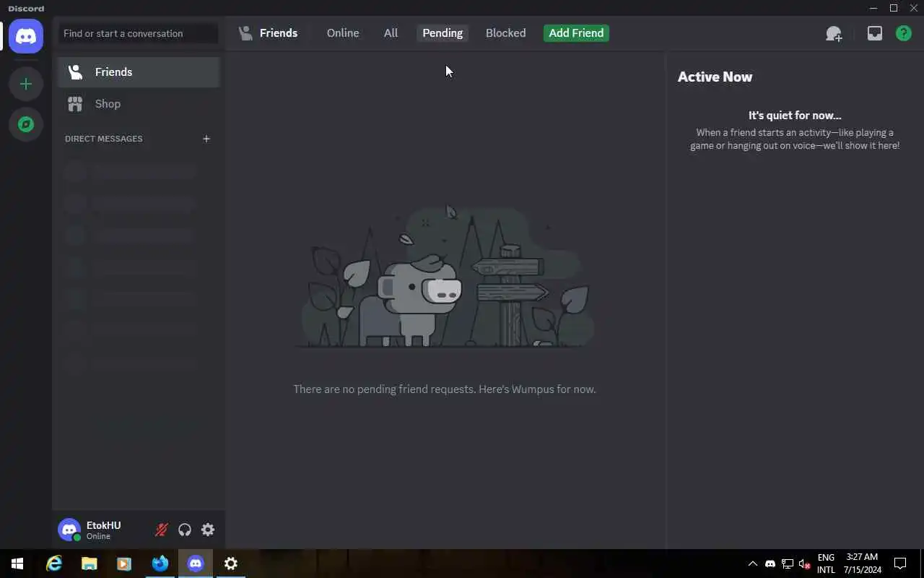Add a server with plus icon

point(26,84)
